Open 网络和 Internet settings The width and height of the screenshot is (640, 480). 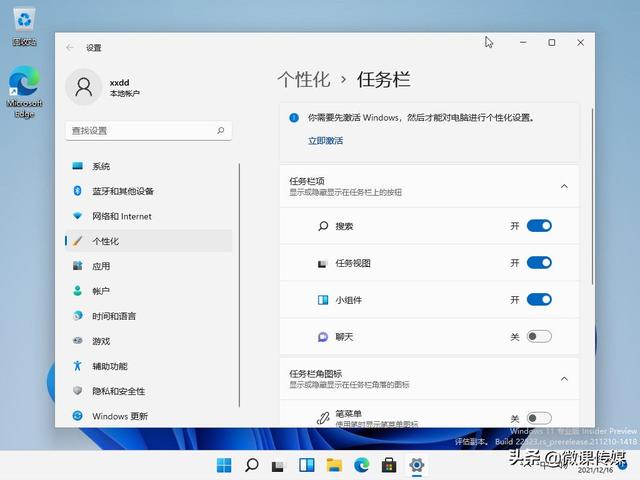149,216
